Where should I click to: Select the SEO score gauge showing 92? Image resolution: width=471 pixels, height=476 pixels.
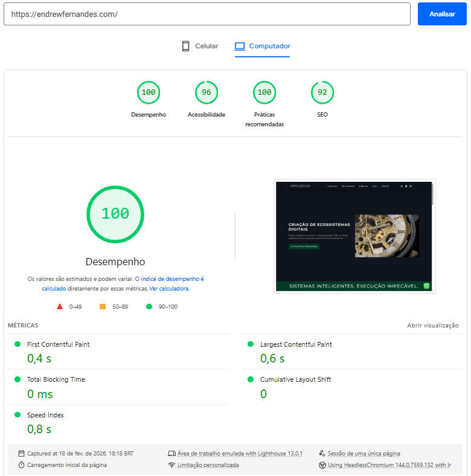pyautogui.click(x=322, y=92)
